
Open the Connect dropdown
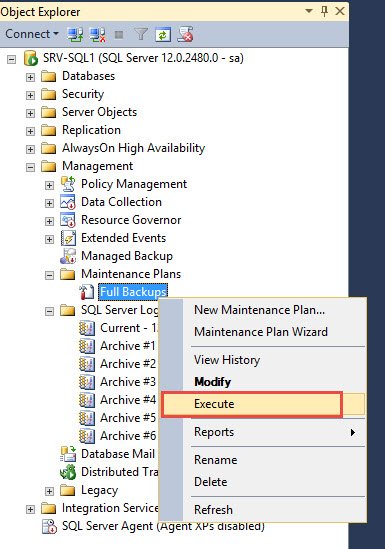[32, 34]
